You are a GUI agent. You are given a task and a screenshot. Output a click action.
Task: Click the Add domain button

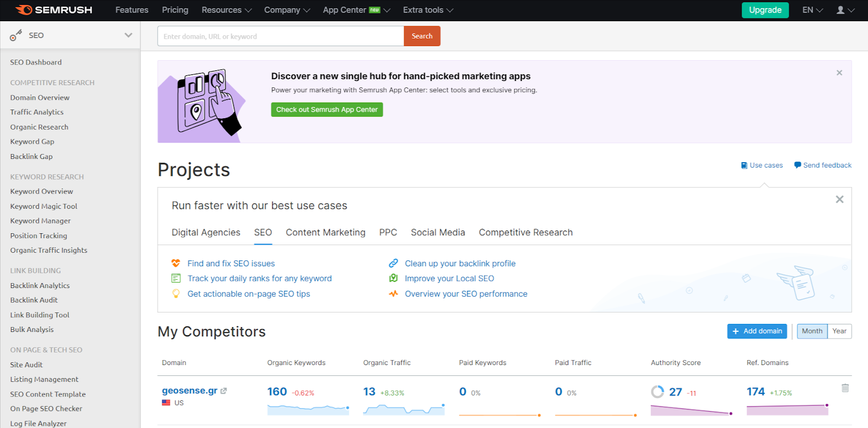757,331
